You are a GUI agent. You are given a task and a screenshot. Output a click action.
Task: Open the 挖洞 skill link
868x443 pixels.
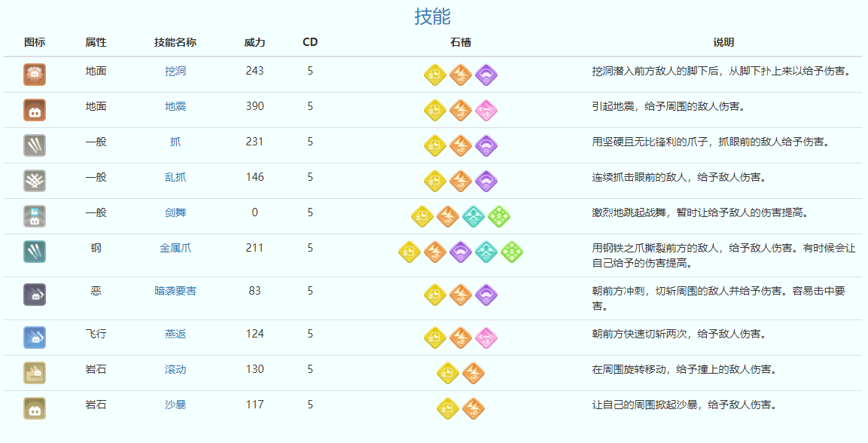tap(175, 71)
